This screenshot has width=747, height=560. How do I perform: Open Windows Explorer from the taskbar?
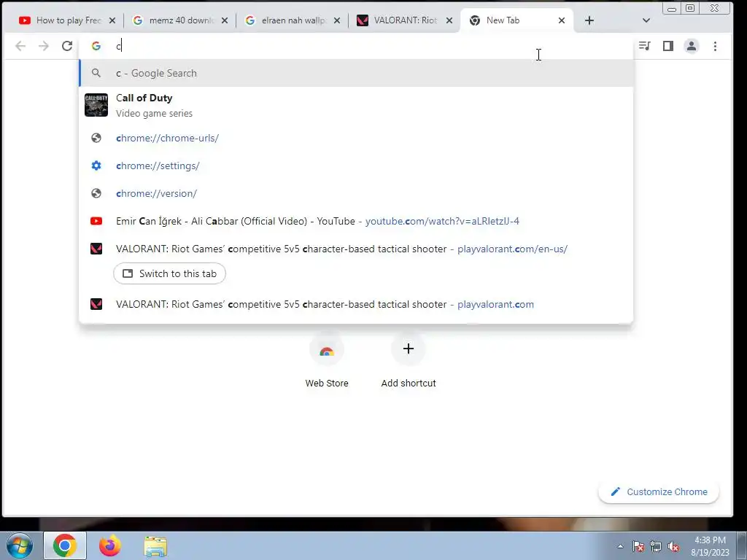tap(156, 546)
